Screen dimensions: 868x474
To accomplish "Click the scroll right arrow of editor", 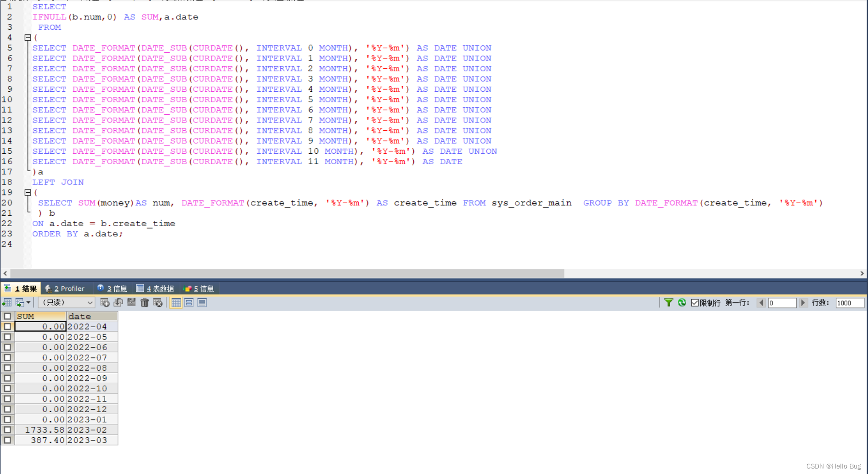I will (862, 273).
